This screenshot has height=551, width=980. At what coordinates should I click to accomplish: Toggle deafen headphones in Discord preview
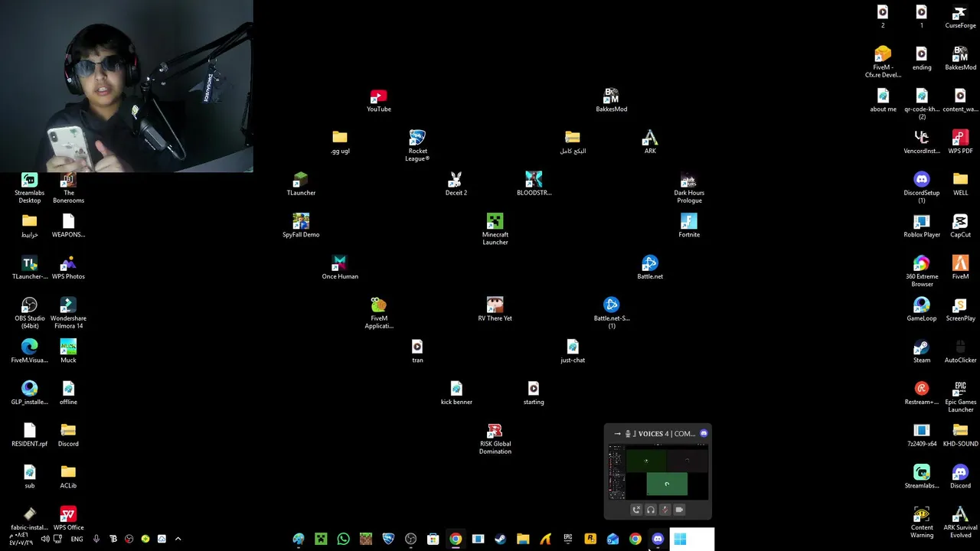pyautogui.click(x=650, y=510)
